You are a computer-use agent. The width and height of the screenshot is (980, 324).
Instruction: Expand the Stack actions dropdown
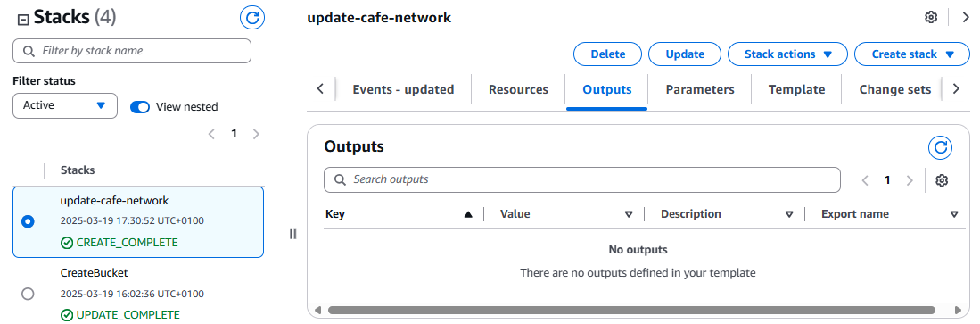click(x=787, y=54)
